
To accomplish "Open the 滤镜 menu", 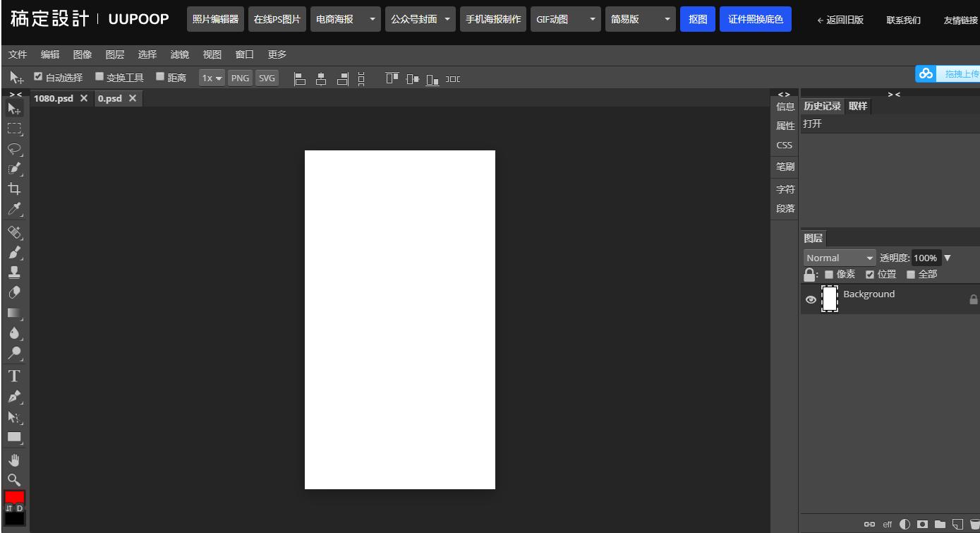I will [179, 54].
